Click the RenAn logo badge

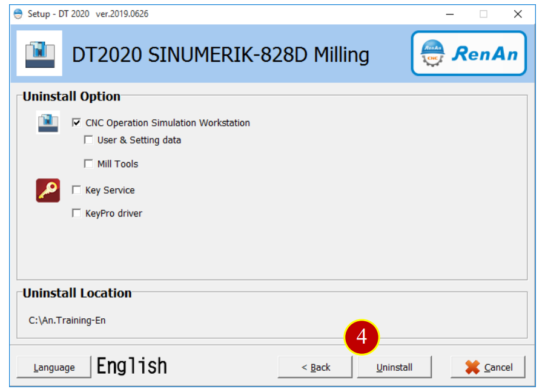pyautogui.click(x=469, y=53)
